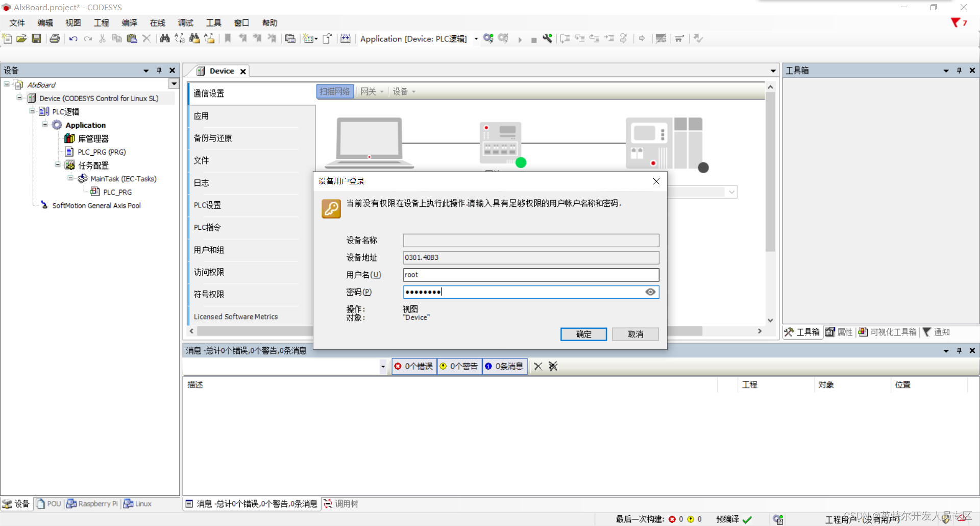
Task: Click the Login gear icon with green dot
Action: pyautogui.click(x=488, y=38)
